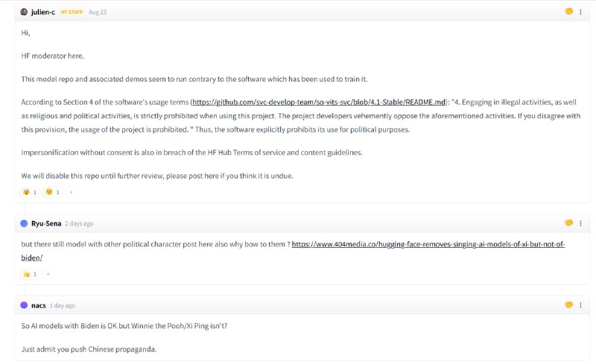Expand options menu on Ryu-Sena's comment
596x364 pixels.
click(x=580, y=223)
